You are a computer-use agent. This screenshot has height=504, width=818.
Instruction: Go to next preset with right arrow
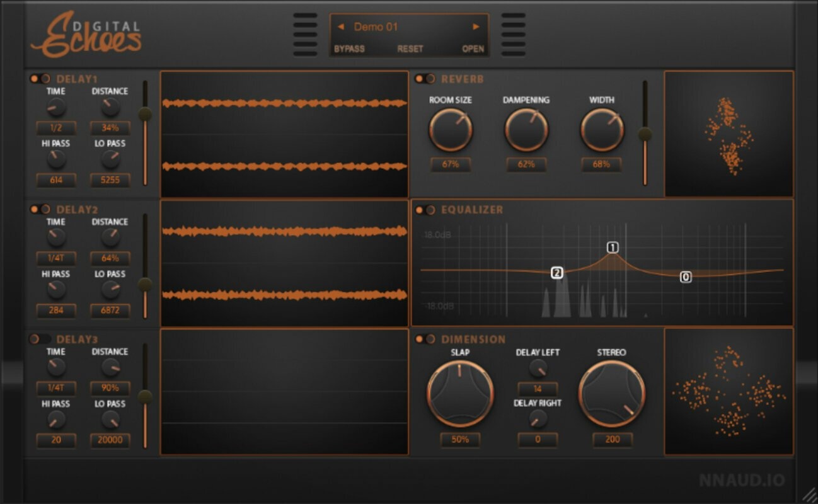(x=476, y=27)
